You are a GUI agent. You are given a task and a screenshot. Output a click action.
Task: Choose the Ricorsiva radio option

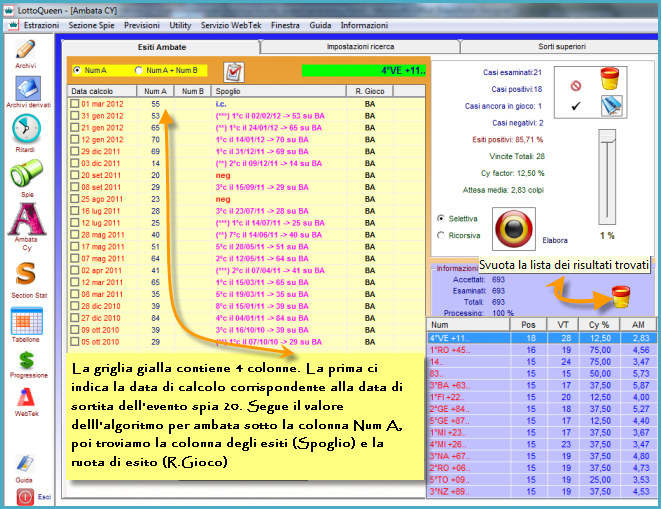(441, 235)
